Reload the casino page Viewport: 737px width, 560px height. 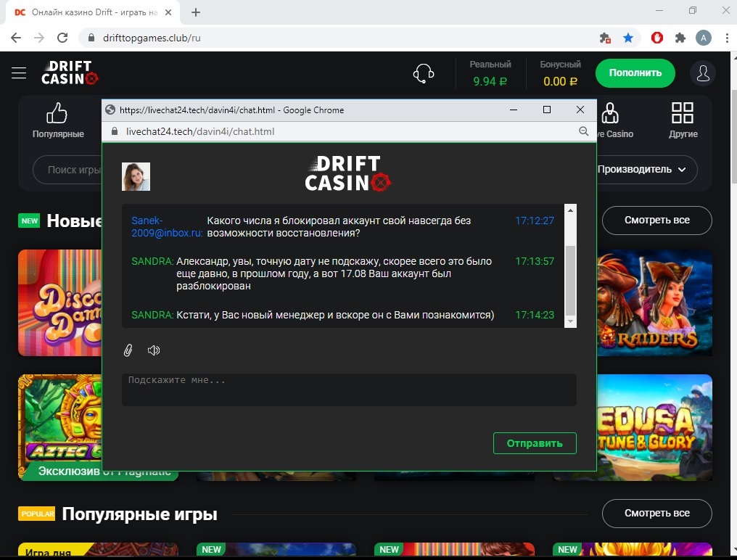tap(62, 38)
